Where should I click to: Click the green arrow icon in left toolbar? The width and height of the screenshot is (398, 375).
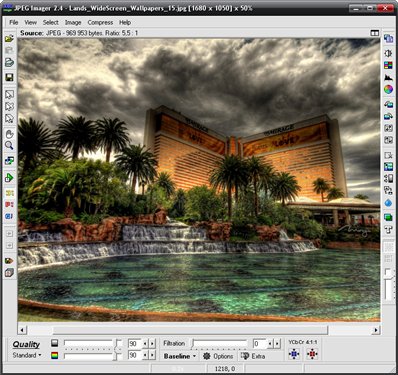[x=9, y=178]
